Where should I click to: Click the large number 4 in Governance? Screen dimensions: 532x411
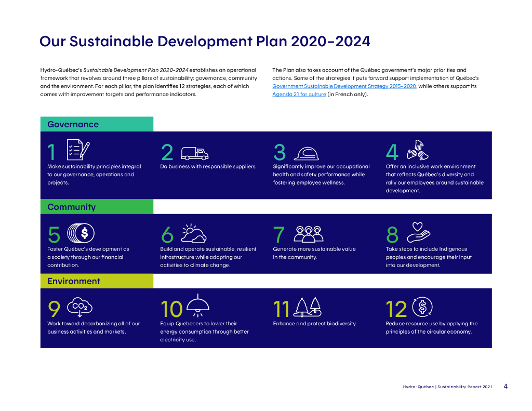[392, 152]
